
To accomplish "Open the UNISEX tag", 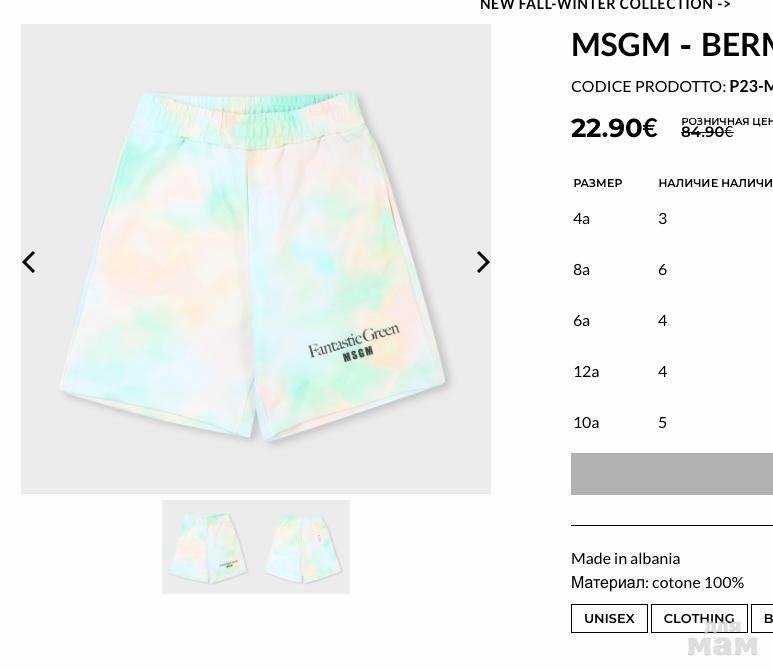I will [609, 618].
